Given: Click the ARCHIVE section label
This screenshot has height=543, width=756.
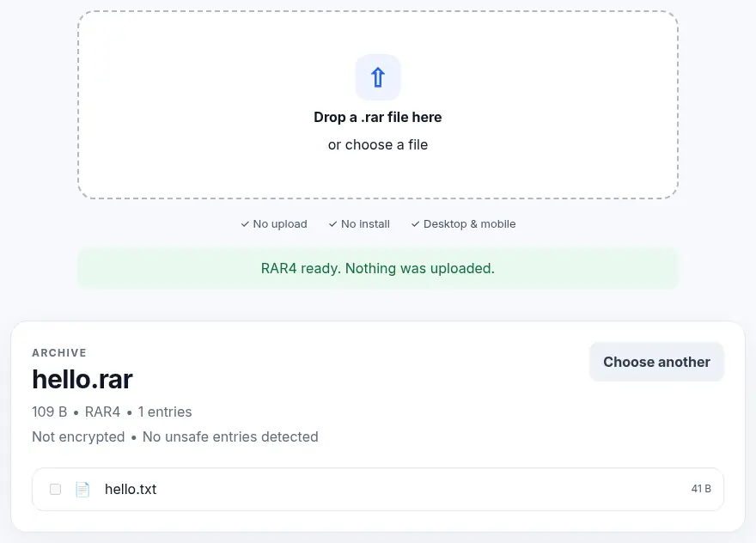Looking at the screenshot, I should pyautogui.click(x=58, y=352).
